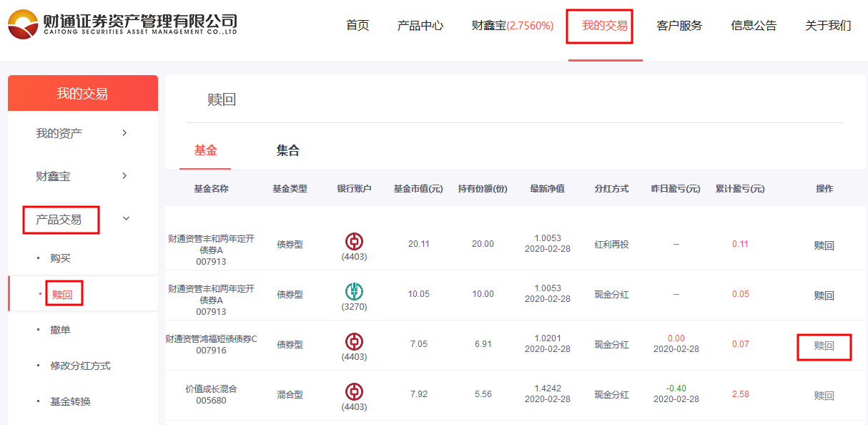The width and height of the screenshot is (868, 425).
Task: Click the 最新净值 column header
Action: click(x=547, y=189)
